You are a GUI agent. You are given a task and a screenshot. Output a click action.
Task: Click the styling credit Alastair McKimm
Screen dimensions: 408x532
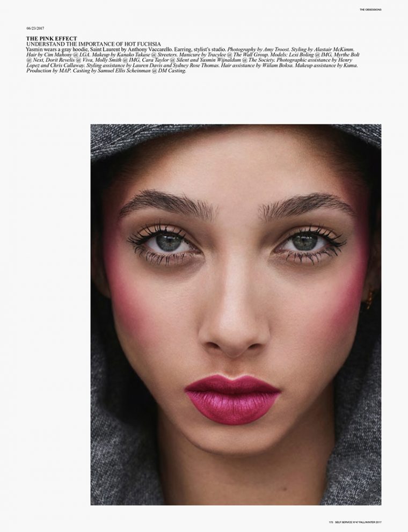[x=334, y=49]
